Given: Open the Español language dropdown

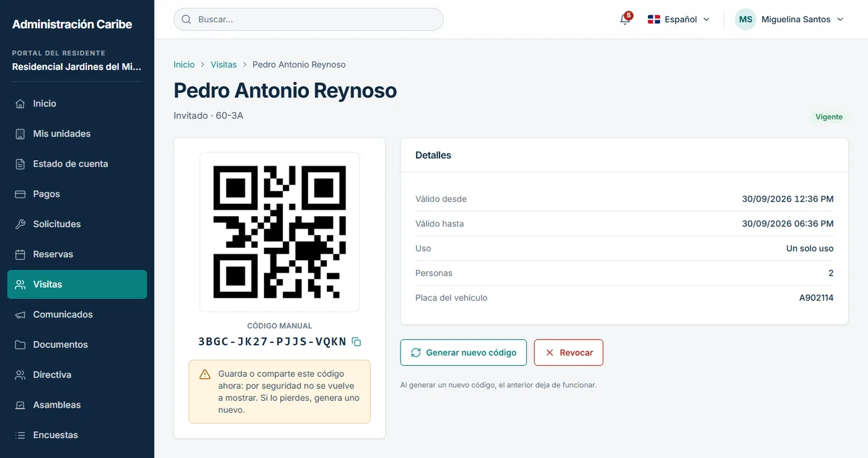Looking at the screenshot, I should [679, 19].
